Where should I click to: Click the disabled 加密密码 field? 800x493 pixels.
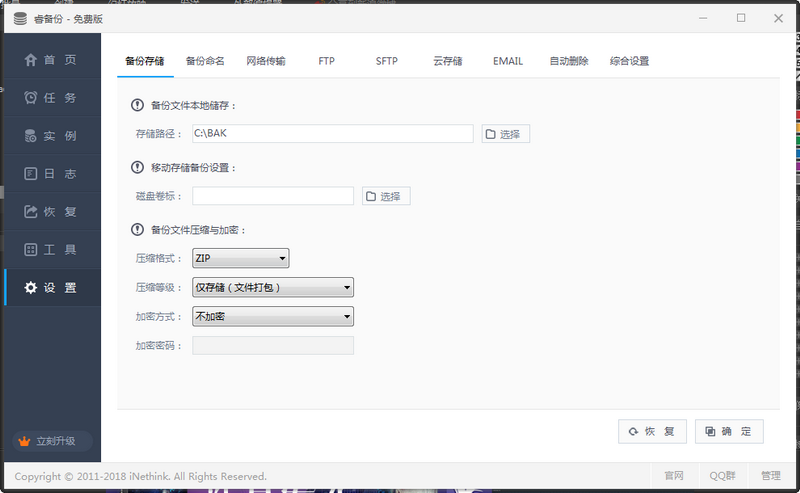[x=273, y=346]
